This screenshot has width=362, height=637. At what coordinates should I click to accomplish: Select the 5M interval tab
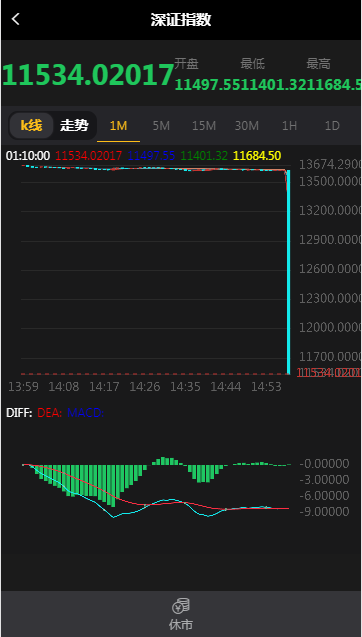tap(161, 126)
